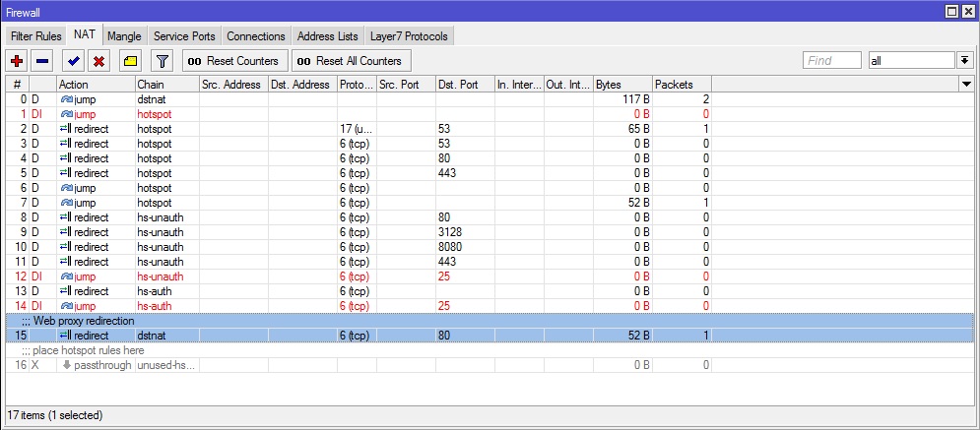Image resolution: width=980 pixels, height=430 pixels.
Task: Click redirect icon in rule 5
Action: 66,173
